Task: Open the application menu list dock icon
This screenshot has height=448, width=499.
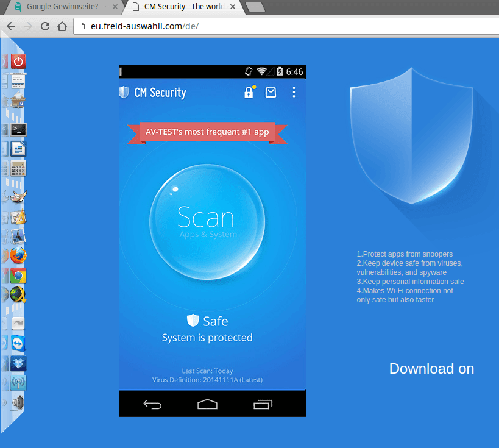Action: [x=18, y=80]
